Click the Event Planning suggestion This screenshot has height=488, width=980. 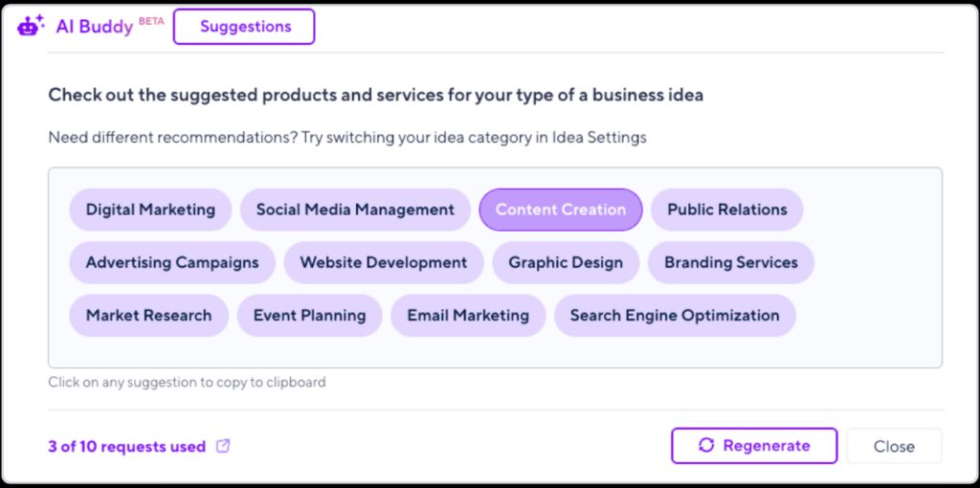tap(309, 315)
